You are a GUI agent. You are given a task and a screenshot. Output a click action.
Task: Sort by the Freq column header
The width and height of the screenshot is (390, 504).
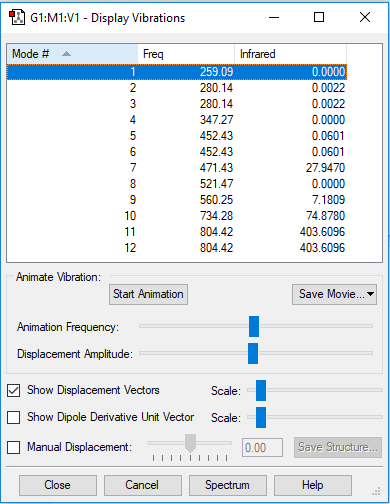point(186,54)
